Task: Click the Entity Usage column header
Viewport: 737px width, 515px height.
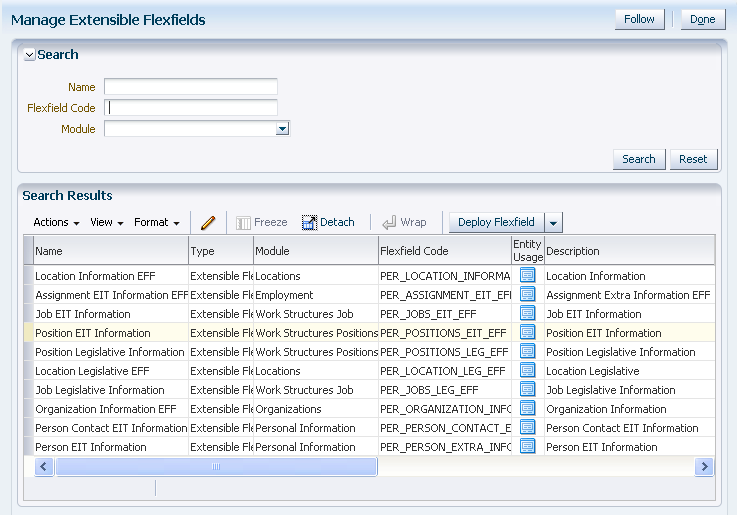Action: (x=528, y=251)
